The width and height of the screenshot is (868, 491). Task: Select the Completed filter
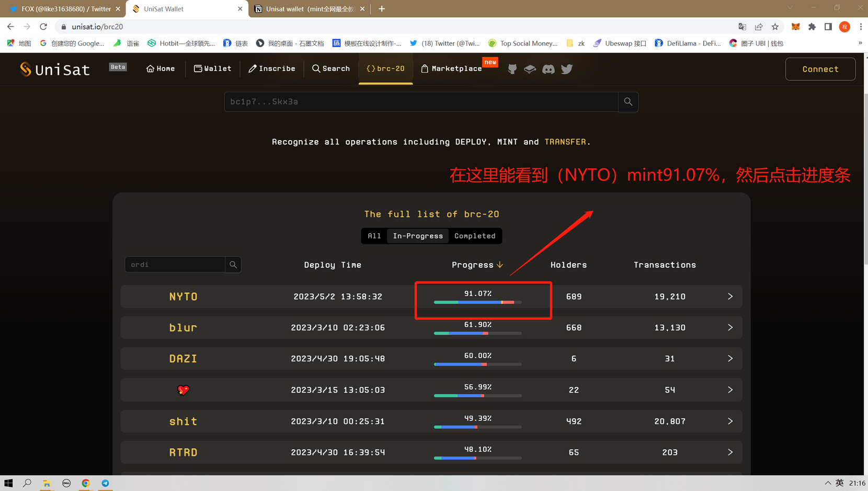point(475,236)
